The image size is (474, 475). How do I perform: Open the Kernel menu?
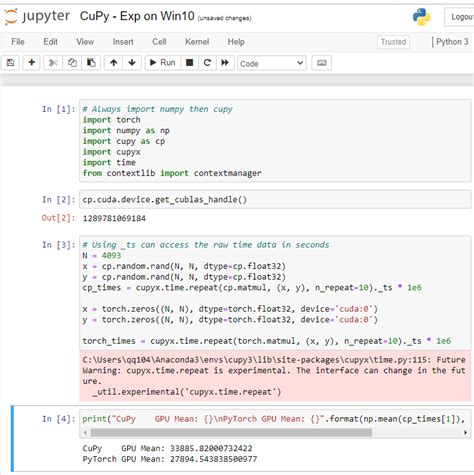(197, 42)
